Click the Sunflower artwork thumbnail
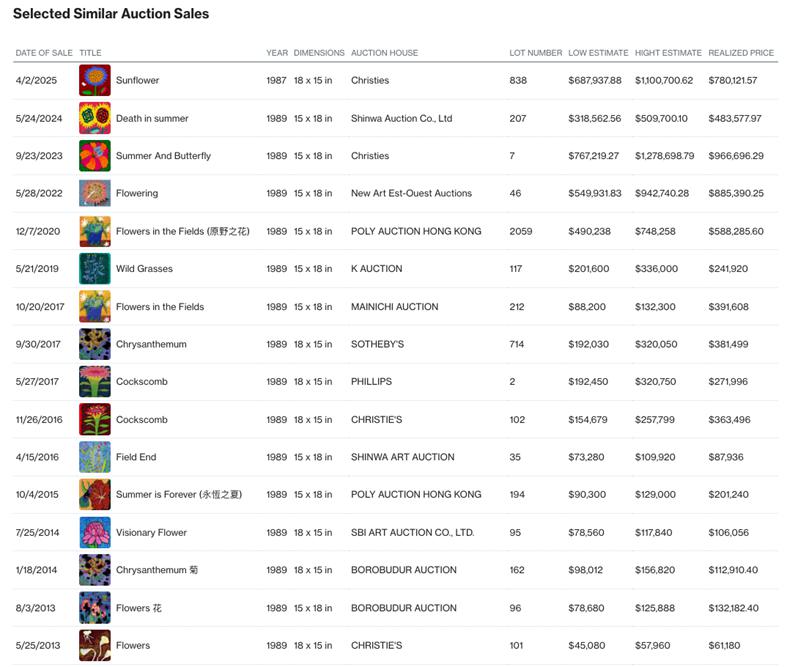The width and height of the screenshot is (787, 667). click(x=95, y=80)
